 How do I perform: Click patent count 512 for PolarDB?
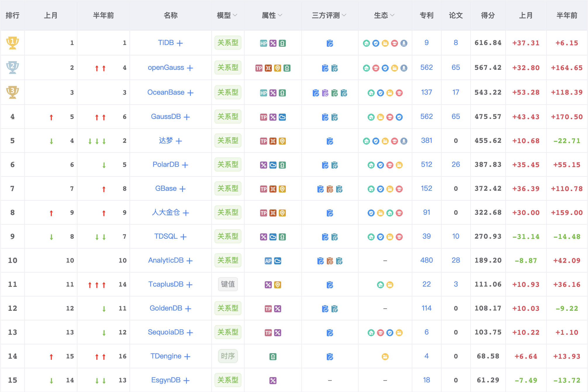(x=427, y=164)
